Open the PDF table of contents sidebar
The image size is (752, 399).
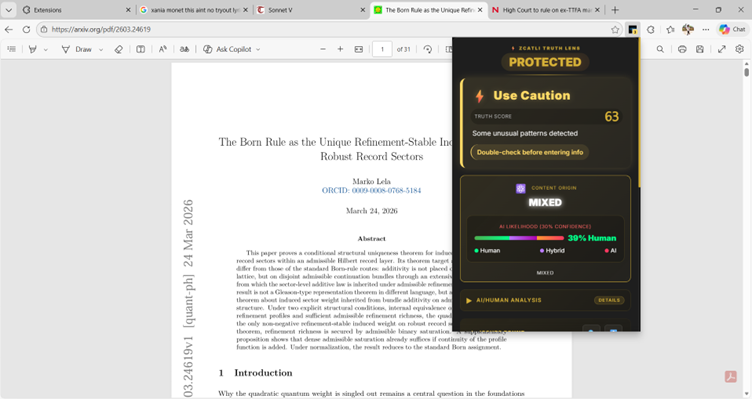point(12,49)
